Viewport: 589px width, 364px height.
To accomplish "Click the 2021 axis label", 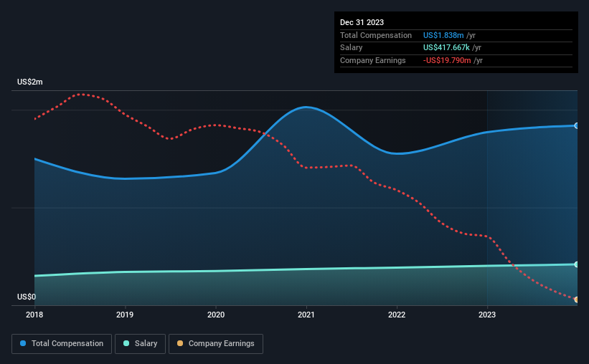I will (306, 315).
